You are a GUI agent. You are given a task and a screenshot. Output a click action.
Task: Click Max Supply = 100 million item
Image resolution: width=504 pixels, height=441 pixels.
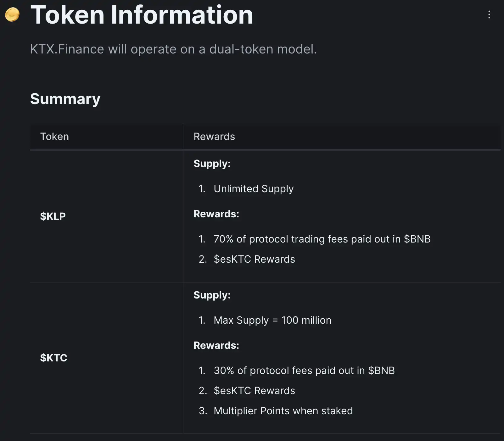coord(272,320)
